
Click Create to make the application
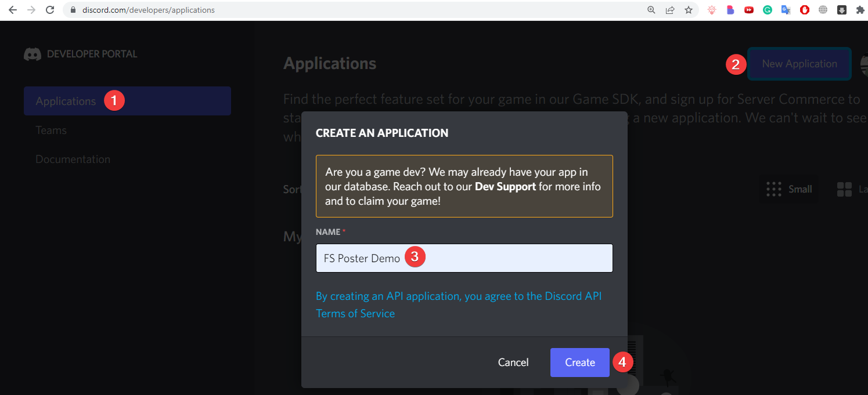579,363
